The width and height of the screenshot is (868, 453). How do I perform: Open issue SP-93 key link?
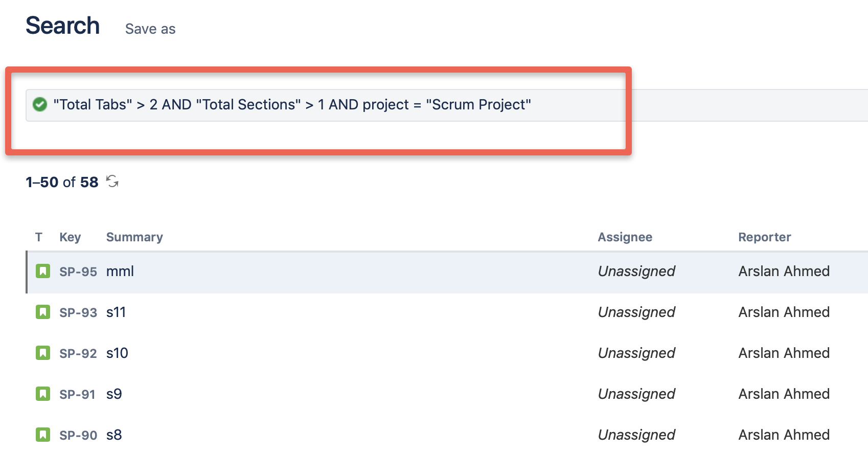click(x=78, y=312)
